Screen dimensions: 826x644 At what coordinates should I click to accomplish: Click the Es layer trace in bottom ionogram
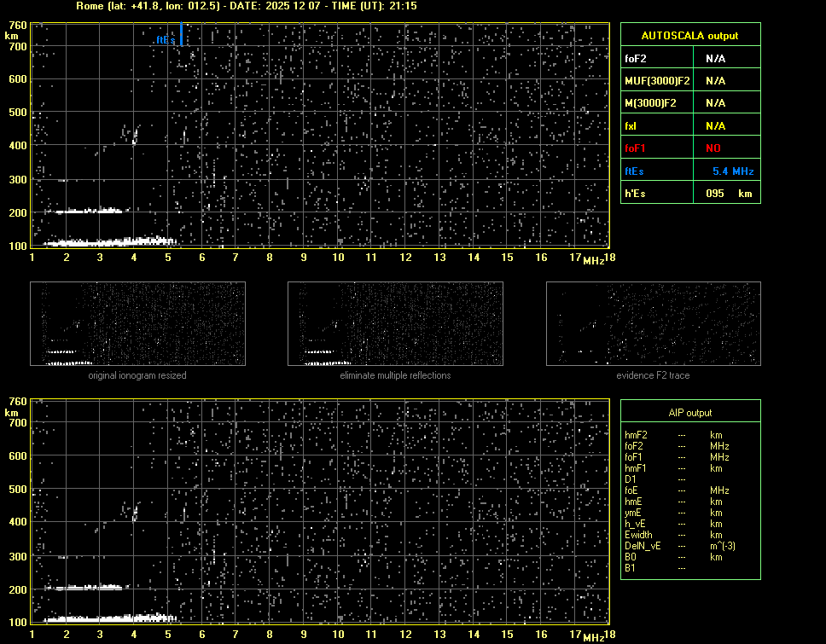pyautogui.click(x=102, y=618)
